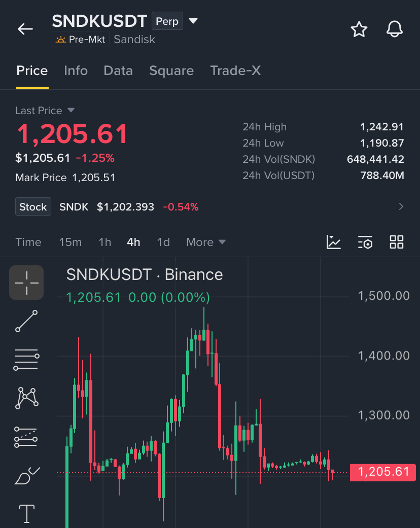The image size is (420, 528).
Task: Click the 1,205.61 current price label on axis
Action: [383, 472]
